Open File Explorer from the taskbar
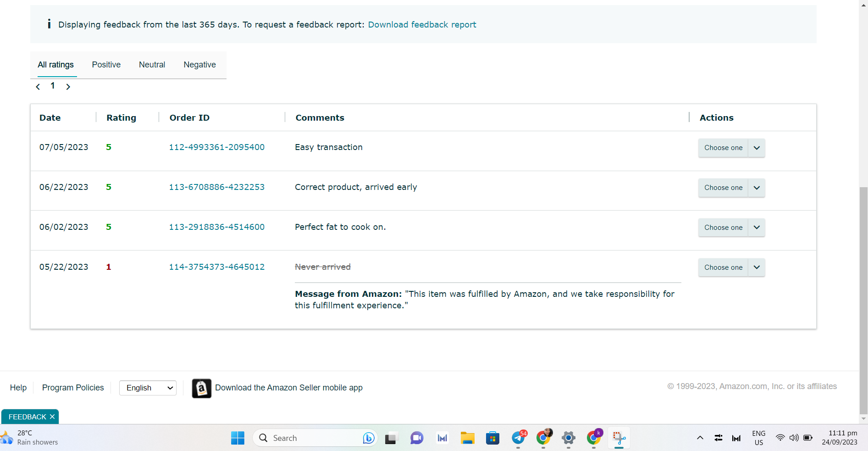868x451 pixels. coord(467,438)
